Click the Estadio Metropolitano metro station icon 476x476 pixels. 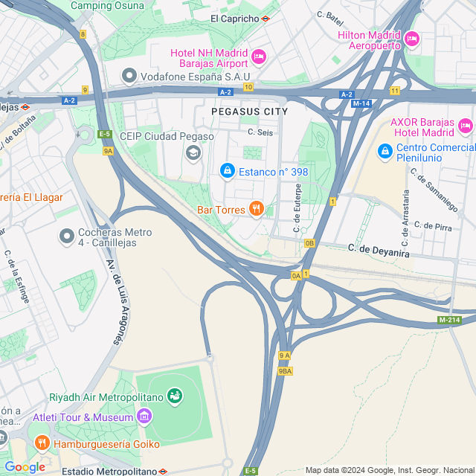(x=163, y=472)
